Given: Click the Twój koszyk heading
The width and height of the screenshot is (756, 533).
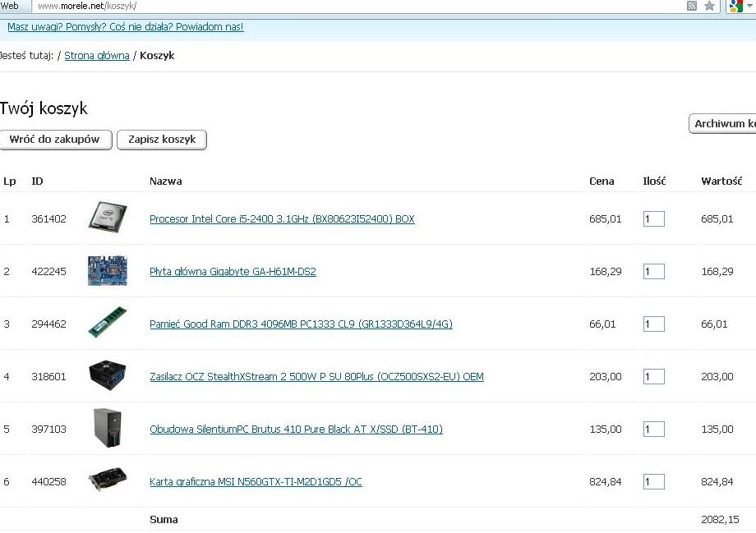Looking at the screenshot, I should point(44,108).
